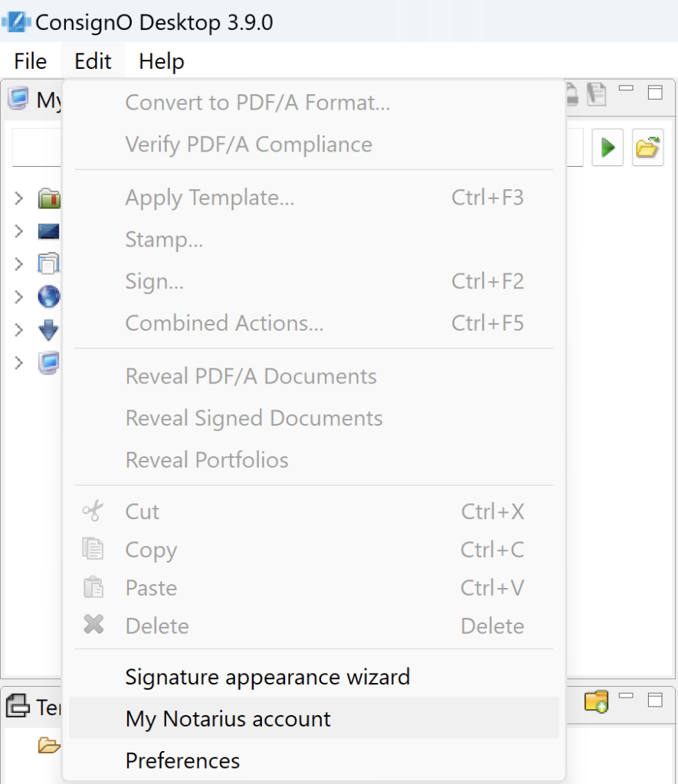Open My Notarius account
678x784 pixels.
click(228, 719)
